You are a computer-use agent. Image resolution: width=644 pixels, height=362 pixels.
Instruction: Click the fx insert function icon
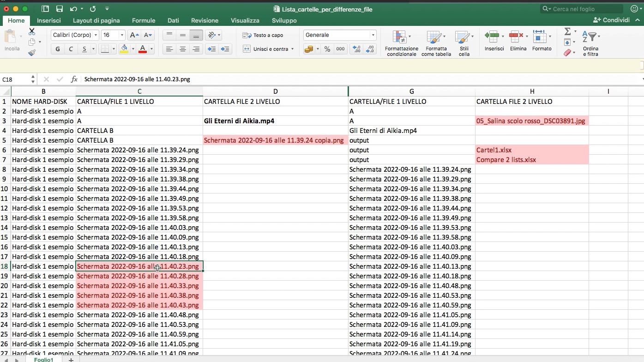(x=74, y=79)
